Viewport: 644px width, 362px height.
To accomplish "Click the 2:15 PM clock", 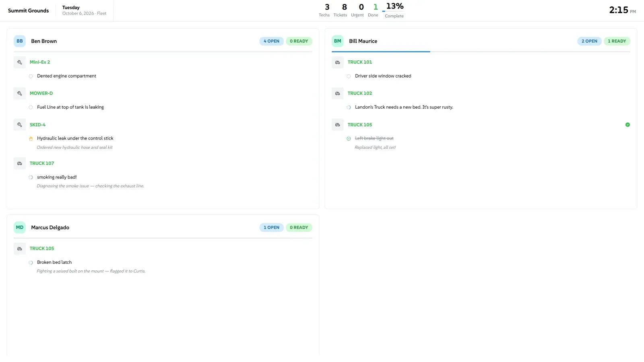I will click(622, 10).
